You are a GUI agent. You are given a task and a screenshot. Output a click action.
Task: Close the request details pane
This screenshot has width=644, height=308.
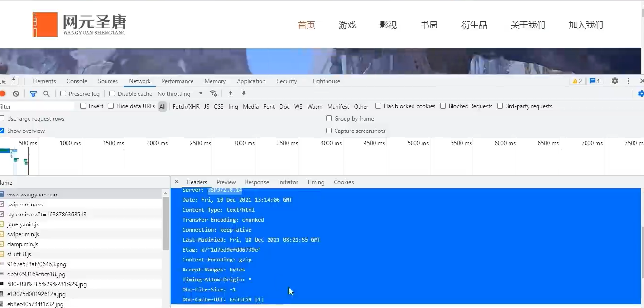coord(177,182)
